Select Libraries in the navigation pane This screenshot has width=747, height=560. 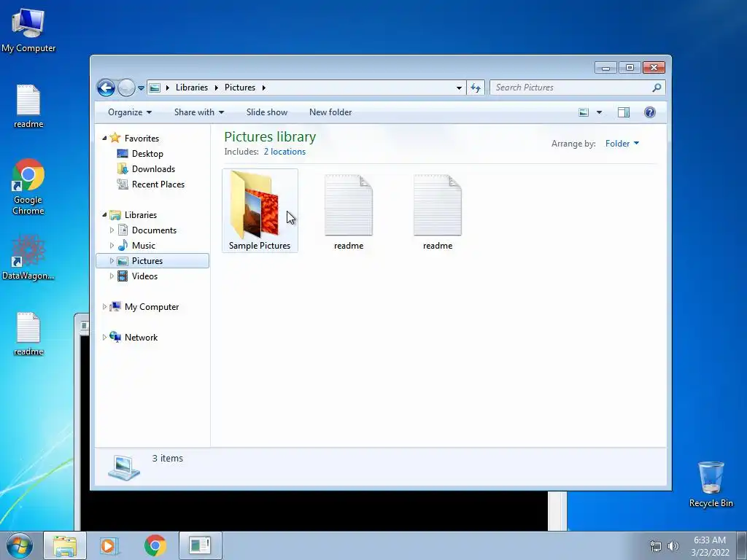[141, 215]
